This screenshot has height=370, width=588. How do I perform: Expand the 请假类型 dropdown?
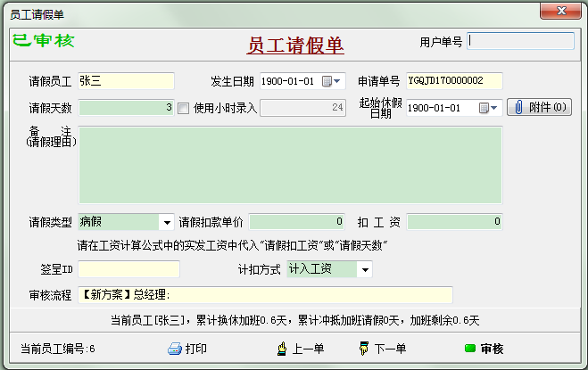tap(166, 222)
